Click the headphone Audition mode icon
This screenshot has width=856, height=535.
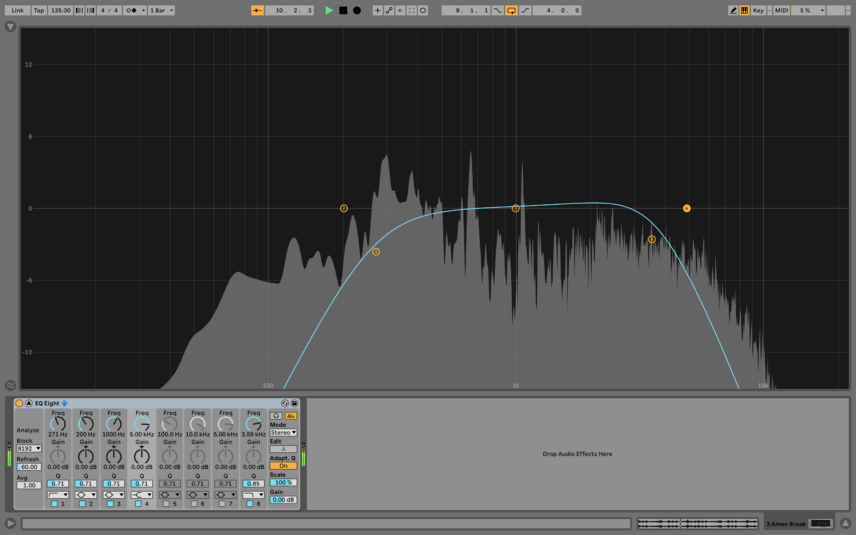tap(276, 415)
